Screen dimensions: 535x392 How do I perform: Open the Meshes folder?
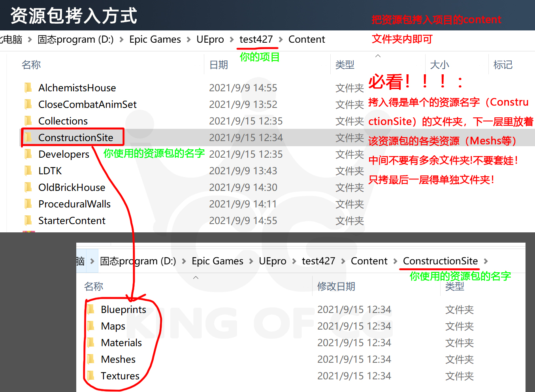pyautogui.click(x=117, y=359)
